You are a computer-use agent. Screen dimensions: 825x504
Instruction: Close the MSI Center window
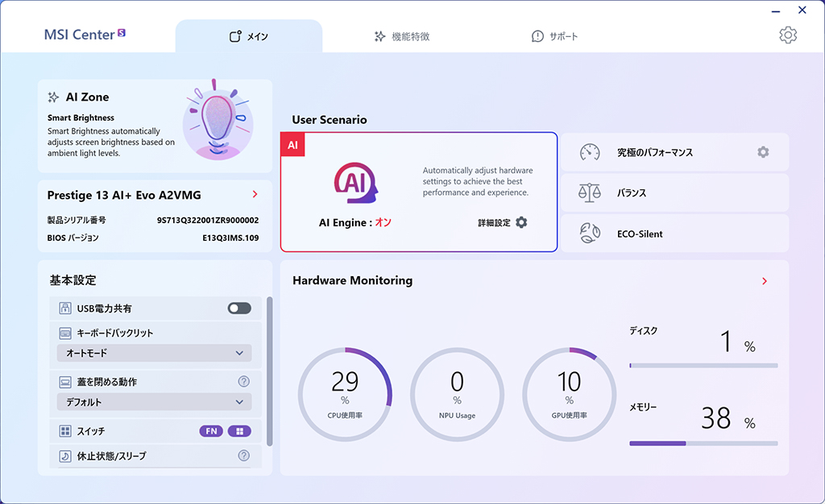pyautogui.click(x=802, y=10)
